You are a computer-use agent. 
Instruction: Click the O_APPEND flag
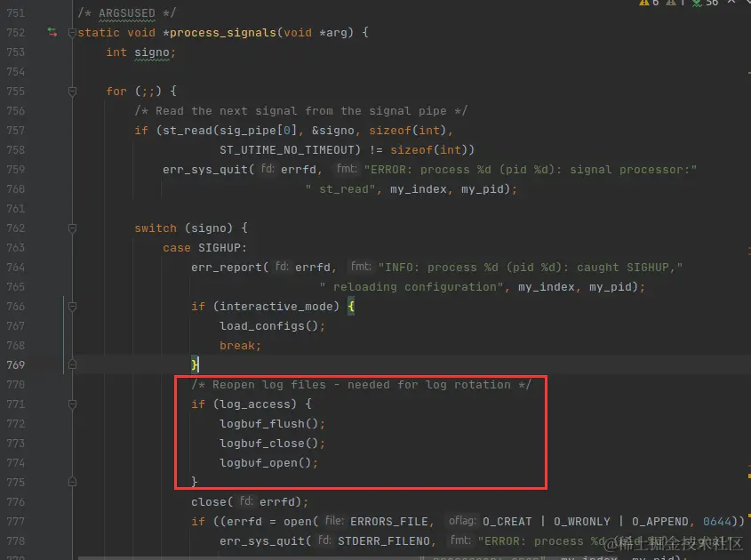(660, 521)
